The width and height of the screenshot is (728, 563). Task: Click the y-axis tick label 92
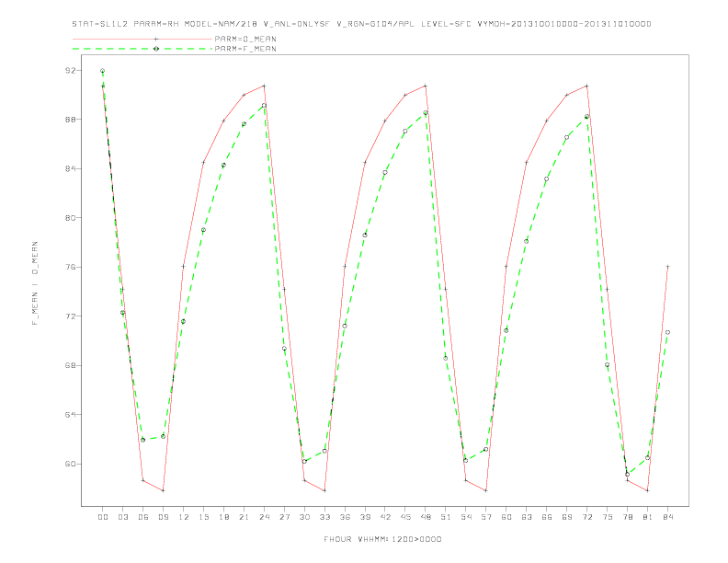point(71,71)
